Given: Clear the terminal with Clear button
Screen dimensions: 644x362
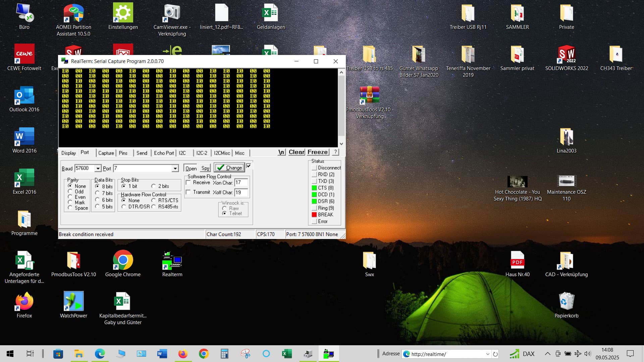Looking at the screenshot, I should click(x=297, y=152).
